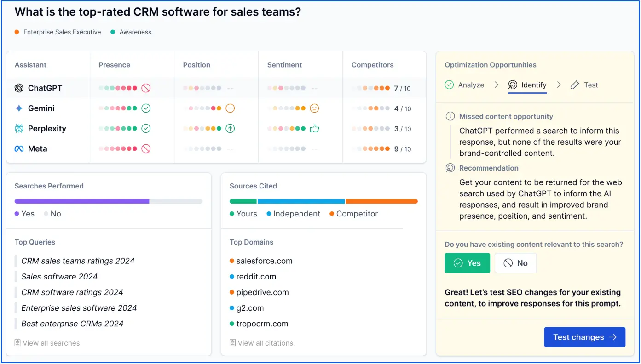Click the Missed content opportunity info icon
The width and height of the screenshot is (641, 364).
click(450, 117)
